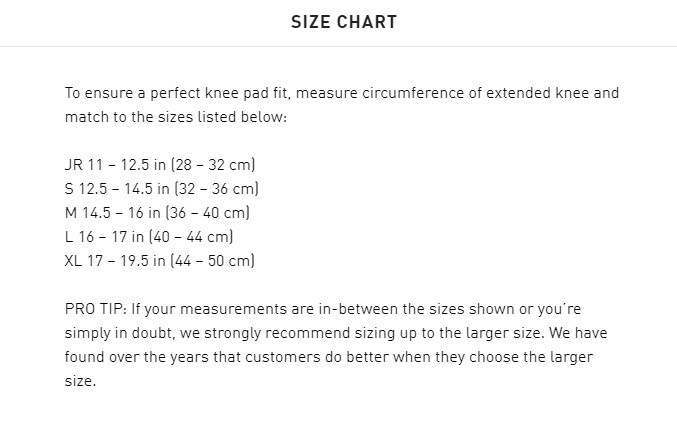Click the word 'in-between' in the tip
Screen dimensions: 677x424
(x=328, y=309)
